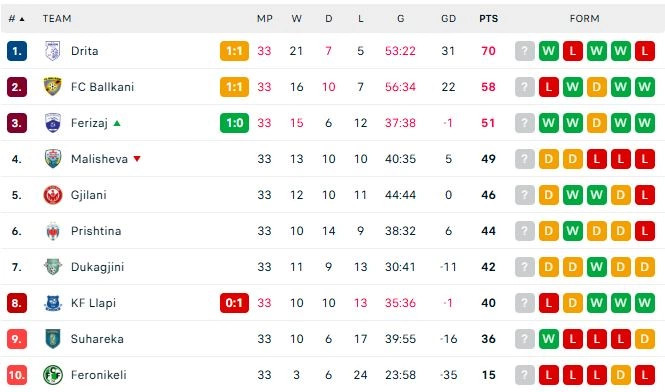Click the FC Ballkani team logo
The width and height of the screenshot is (665, 392).
53,87
